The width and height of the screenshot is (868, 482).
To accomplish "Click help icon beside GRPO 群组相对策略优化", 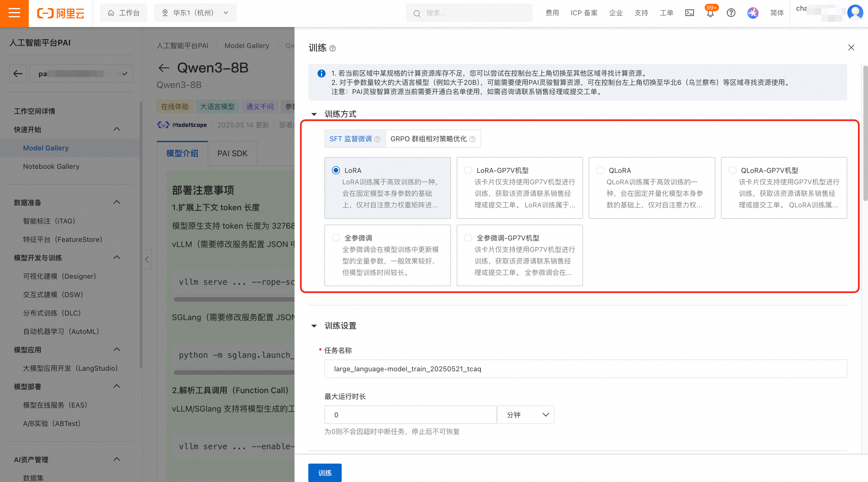I will click(473, 139).
